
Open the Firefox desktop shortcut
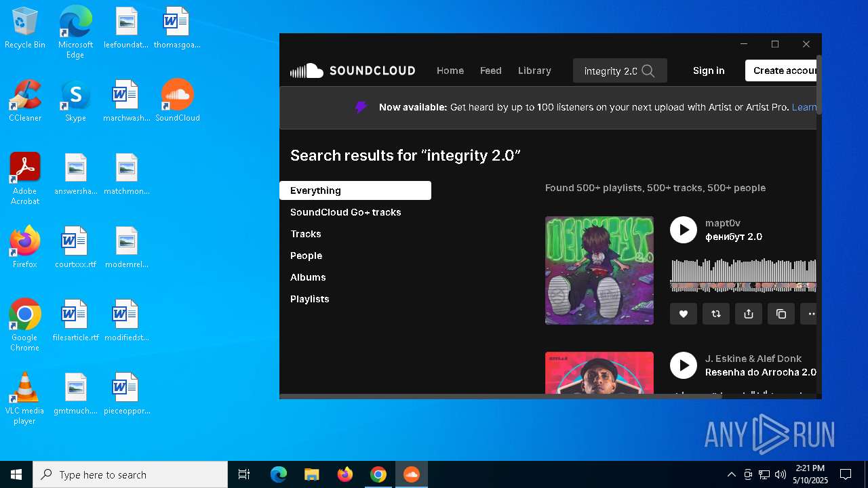[25, 247]
